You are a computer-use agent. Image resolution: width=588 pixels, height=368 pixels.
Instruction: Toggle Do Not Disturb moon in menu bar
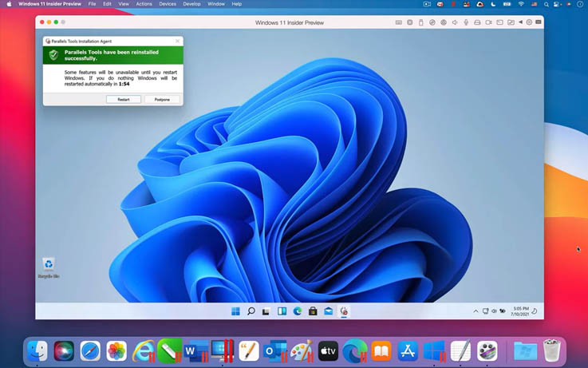coord(494,4)
